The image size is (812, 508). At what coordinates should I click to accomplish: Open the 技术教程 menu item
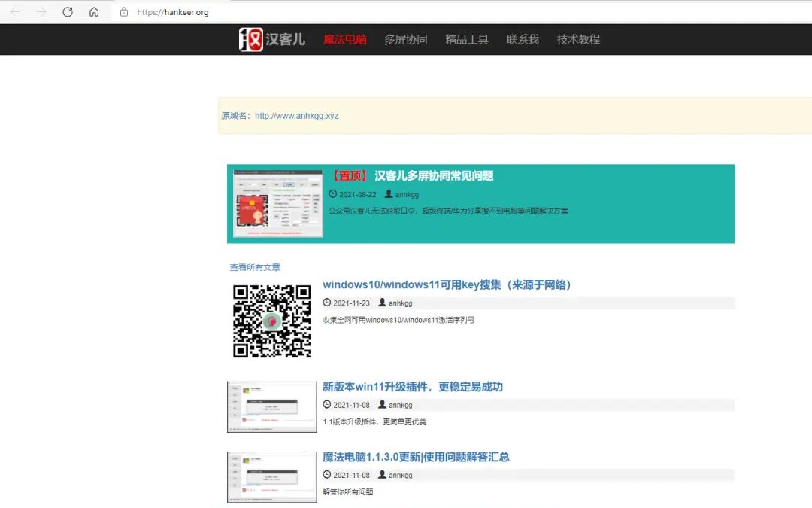tap(578, 39)
